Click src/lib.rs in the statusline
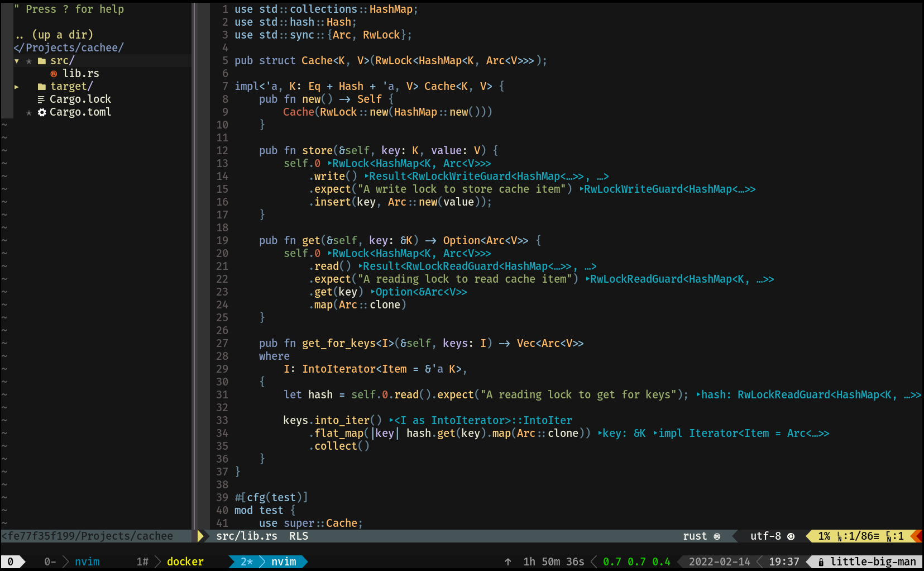 (246, 536)
